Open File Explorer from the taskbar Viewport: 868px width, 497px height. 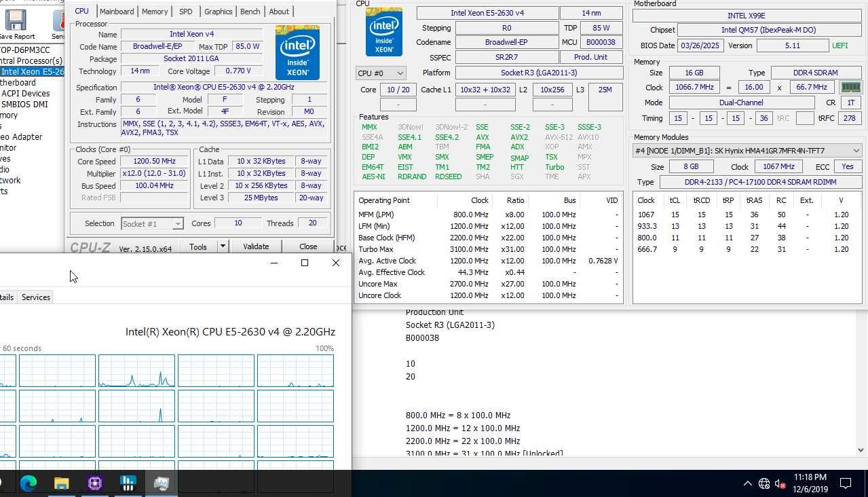tap(62, 483)
